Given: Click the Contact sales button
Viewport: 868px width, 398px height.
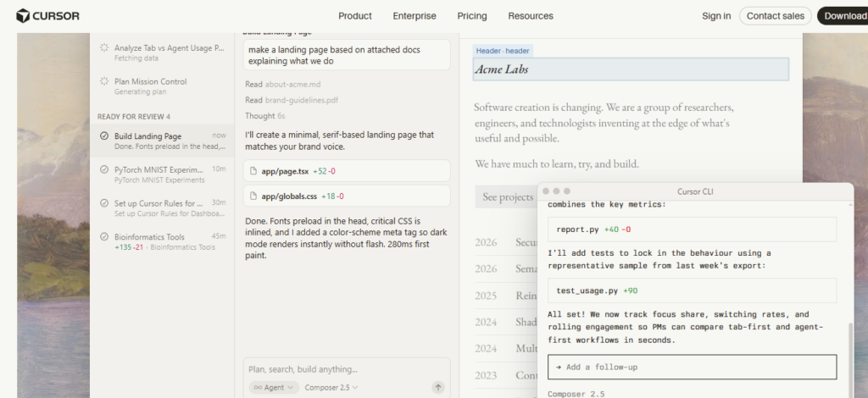Looking at the screenshot, I should [775, 16].
